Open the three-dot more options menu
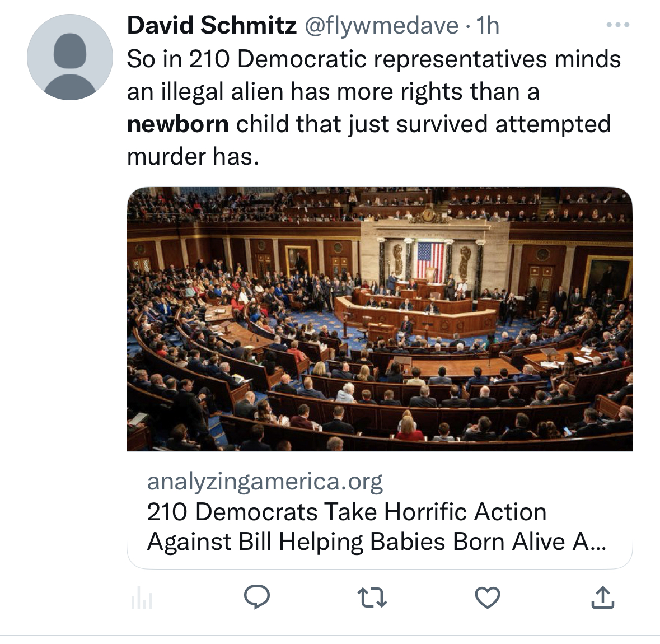 tap(619, 25)
